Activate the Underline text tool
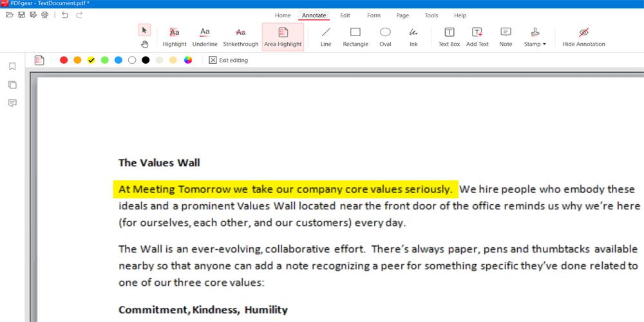644x322 pixels. pos(205,37)
